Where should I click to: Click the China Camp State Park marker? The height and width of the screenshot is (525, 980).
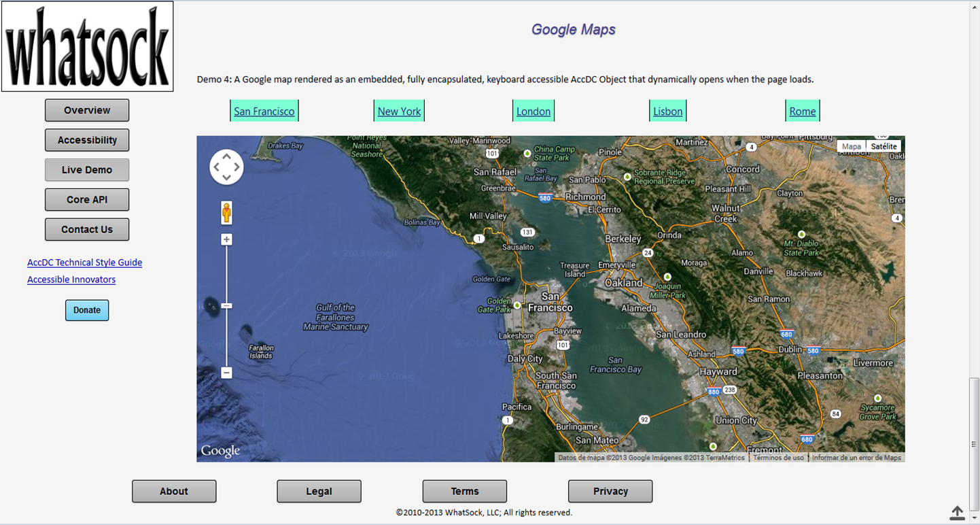(x=527, y=153)
